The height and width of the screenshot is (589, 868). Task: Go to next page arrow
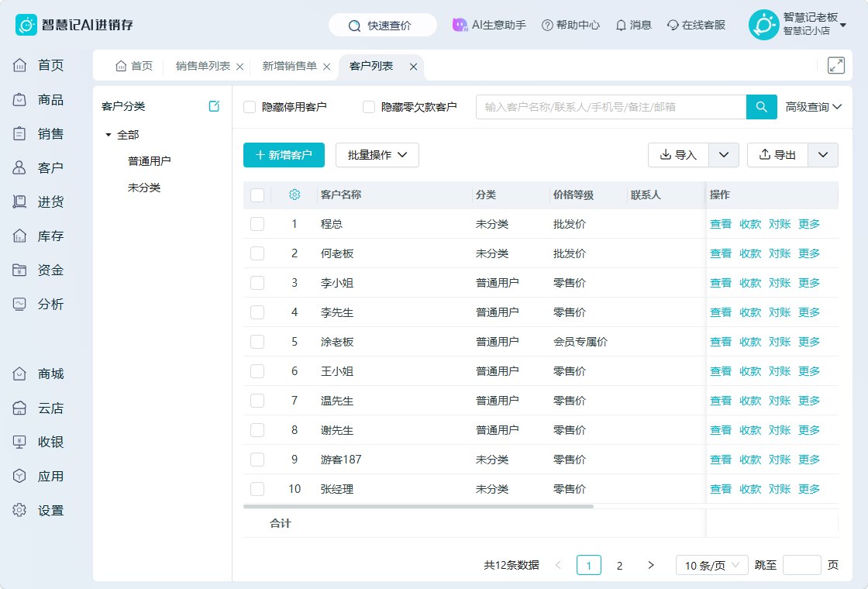tap(651, 565)
